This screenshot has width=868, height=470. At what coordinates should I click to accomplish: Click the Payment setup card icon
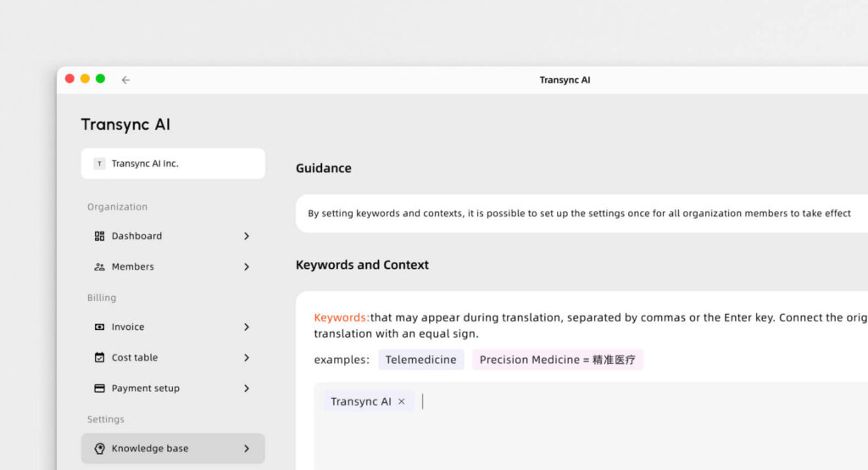(99, 388)
